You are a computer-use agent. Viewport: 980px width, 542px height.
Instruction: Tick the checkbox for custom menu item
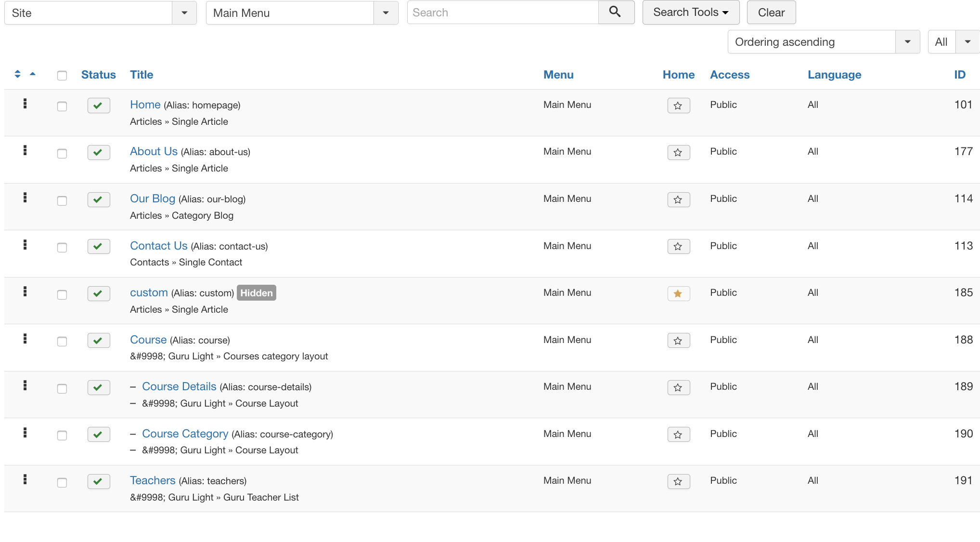[62, 294]
